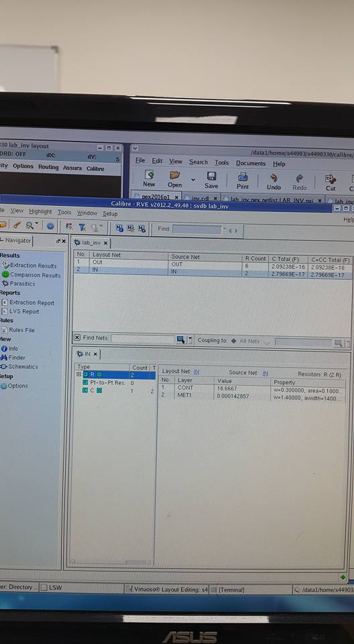Click the green status icon at bottom right

[343, 577]
